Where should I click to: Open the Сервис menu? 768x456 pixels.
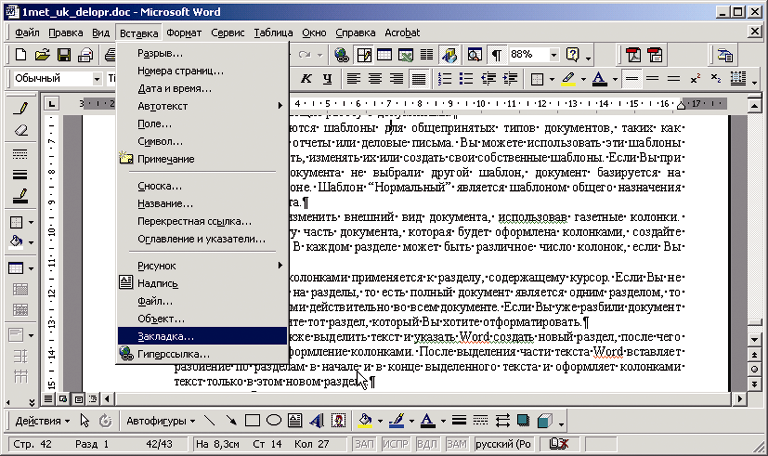point(228,33)
